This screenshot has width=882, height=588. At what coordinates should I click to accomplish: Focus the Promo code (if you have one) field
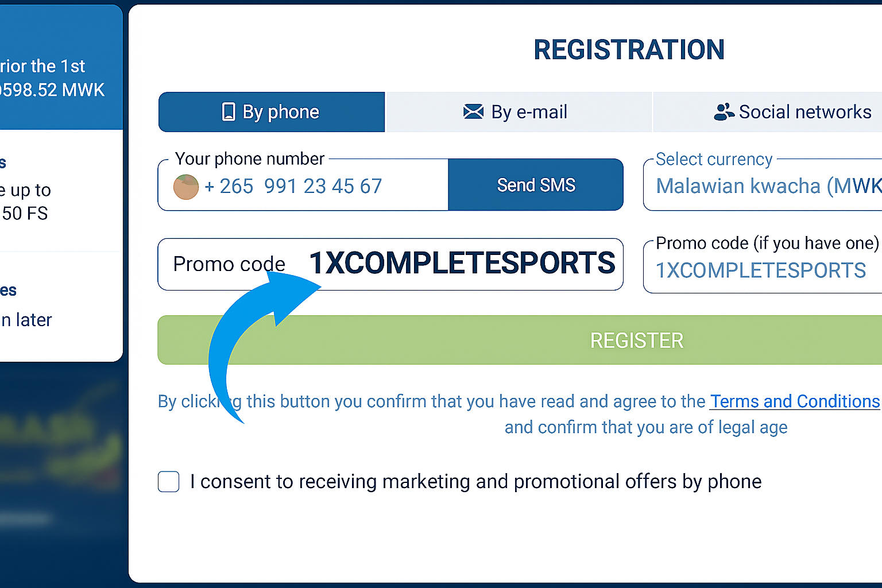tap(764, 270)
